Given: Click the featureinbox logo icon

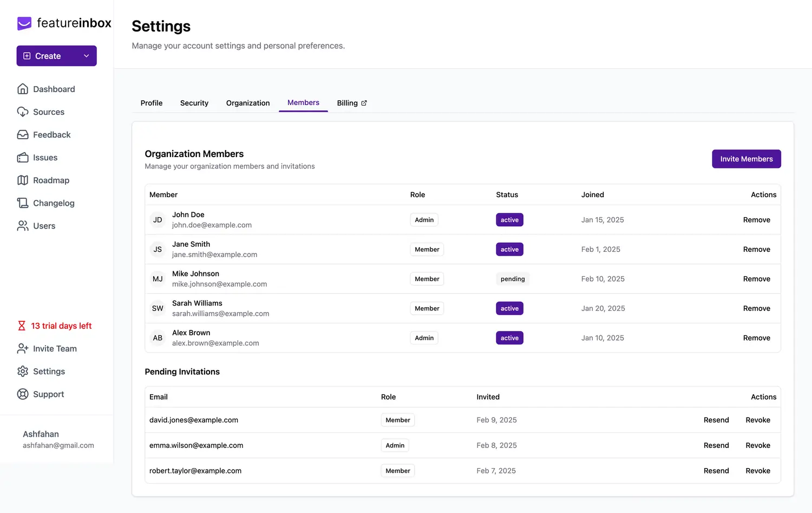Looking at the screenshot, I should 24,23.
